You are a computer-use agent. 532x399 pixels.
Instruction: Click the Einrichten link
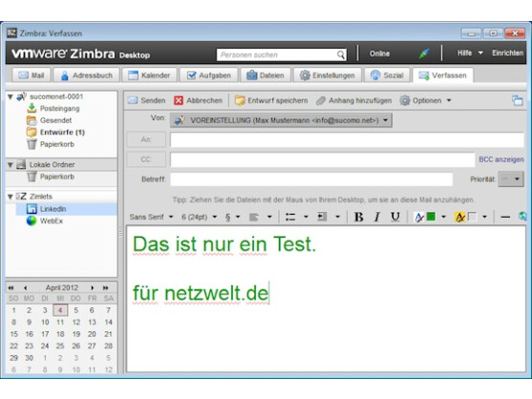point(507,52)
